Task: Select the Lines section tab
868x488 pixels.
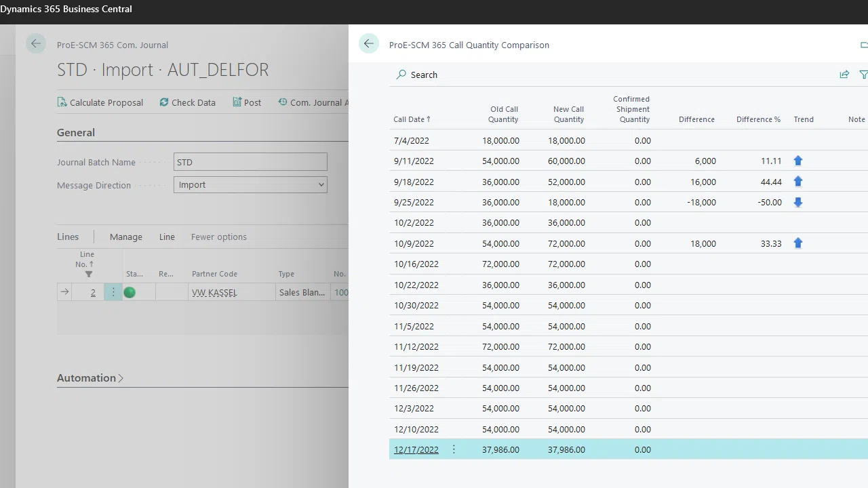Action: [x=68, y=237]
